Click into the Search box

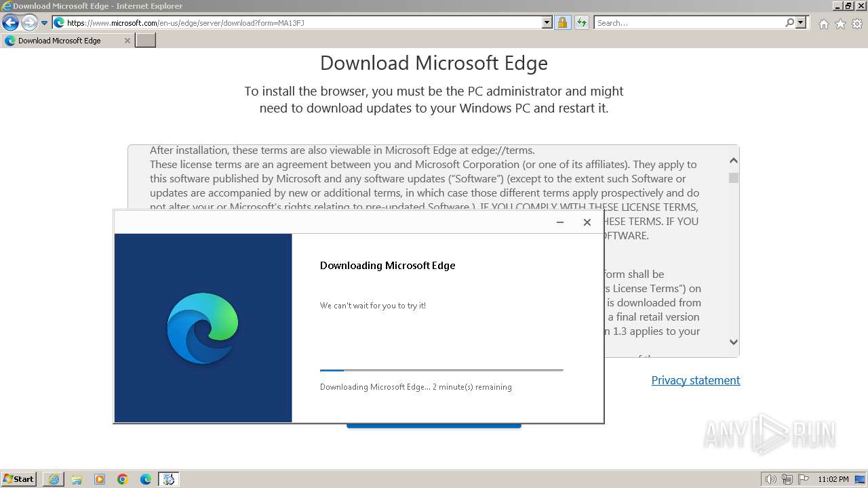[x=689, y=22]
